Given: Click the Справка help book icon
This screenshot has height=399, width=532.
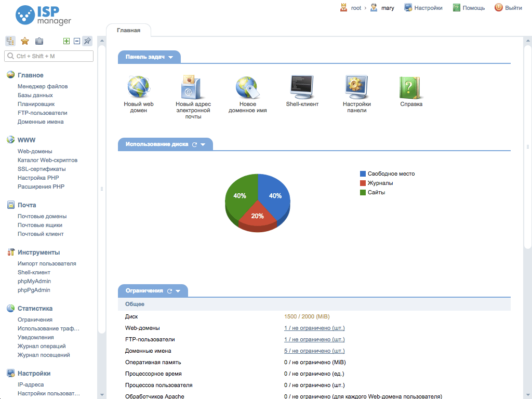Looking at the screenshot, I should (x=410, y=87).
